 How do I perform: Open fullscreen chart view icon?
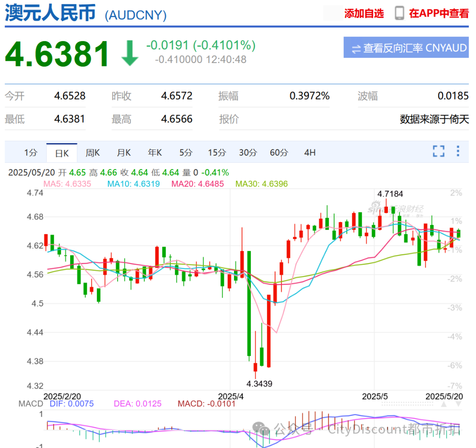pos(439,151)
